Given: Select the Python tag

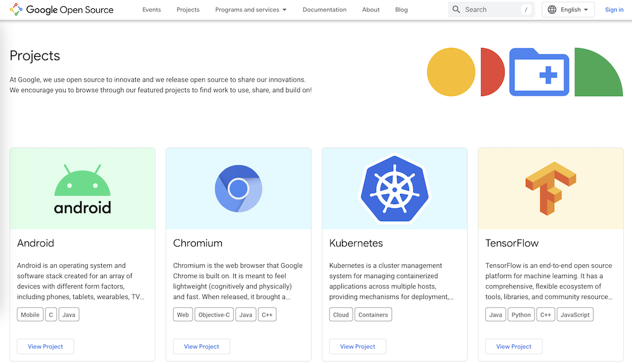Looking at the screenshot, I should pos(521,315).
